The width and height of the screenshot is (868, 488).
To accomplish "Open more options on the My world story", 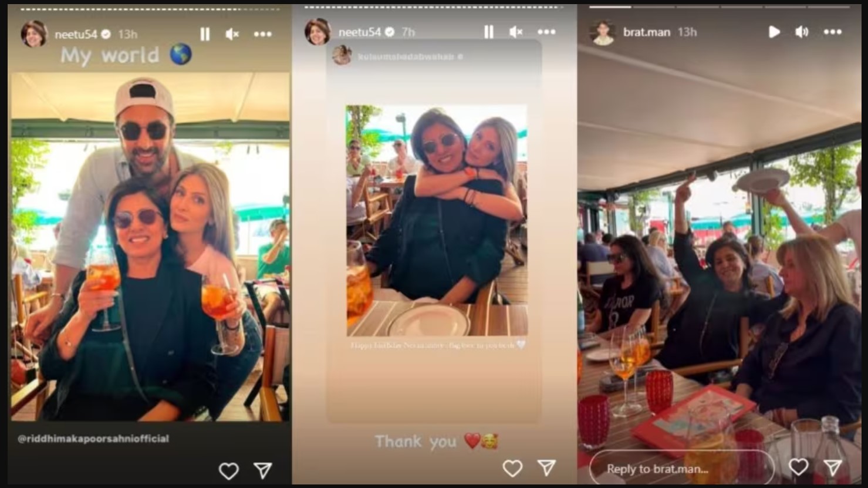I will tap(262, 34).
